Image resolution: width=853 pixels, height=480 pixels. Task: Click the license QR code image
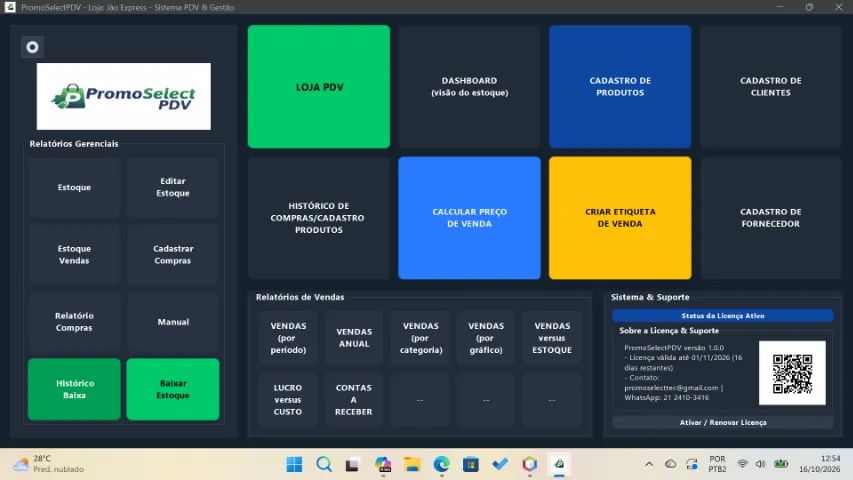coord(792,373)
